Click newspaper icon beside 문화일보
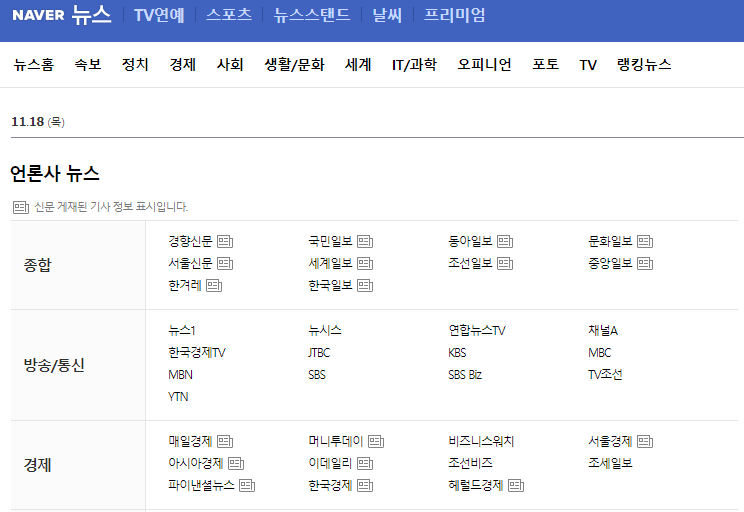 coord(645,242)
